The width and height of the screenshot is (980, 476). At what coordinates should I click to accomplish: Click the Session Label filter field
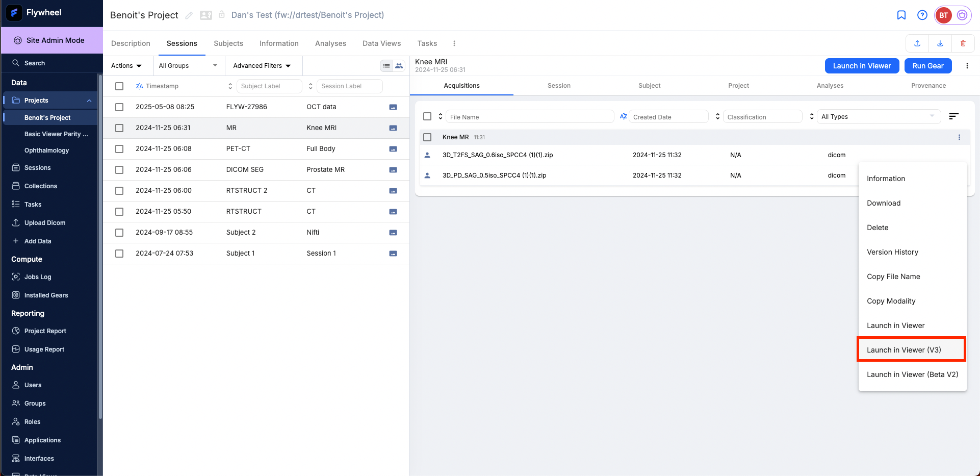[349, 86]
